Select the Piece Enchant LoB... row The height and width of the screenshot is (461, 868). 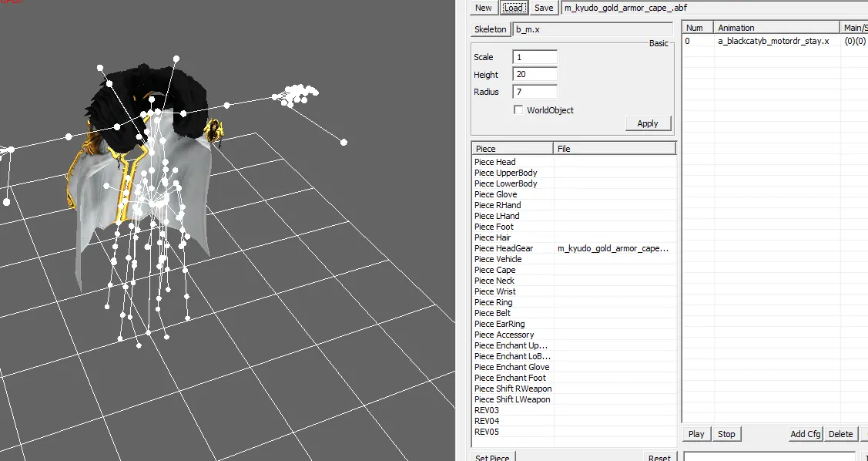tap(574, 356)
